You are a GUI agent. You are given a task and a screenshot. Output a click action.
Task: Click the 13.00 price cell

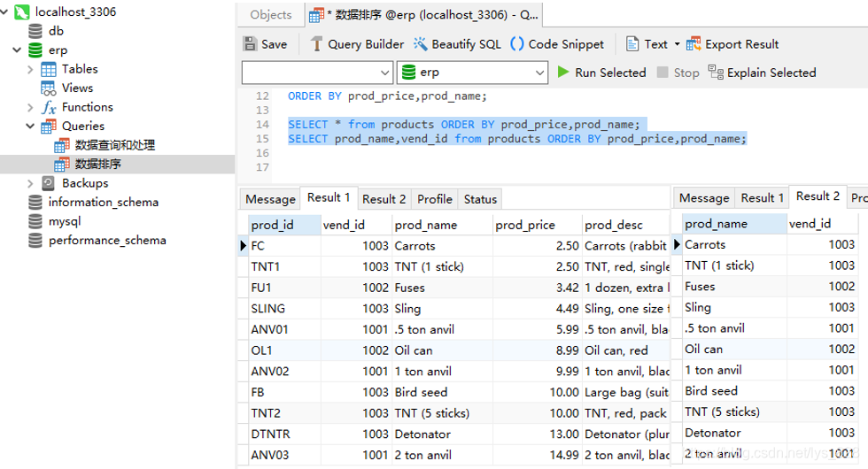537,434
